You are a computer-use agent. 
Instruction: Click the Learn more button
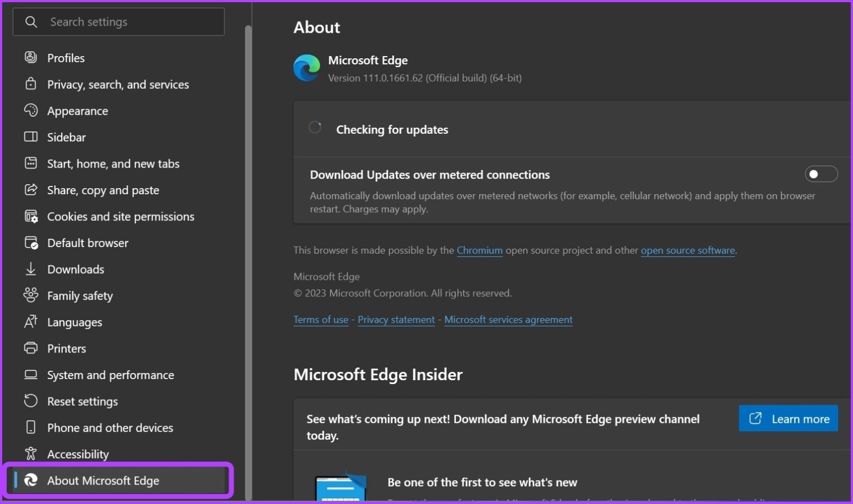[788, 419]
